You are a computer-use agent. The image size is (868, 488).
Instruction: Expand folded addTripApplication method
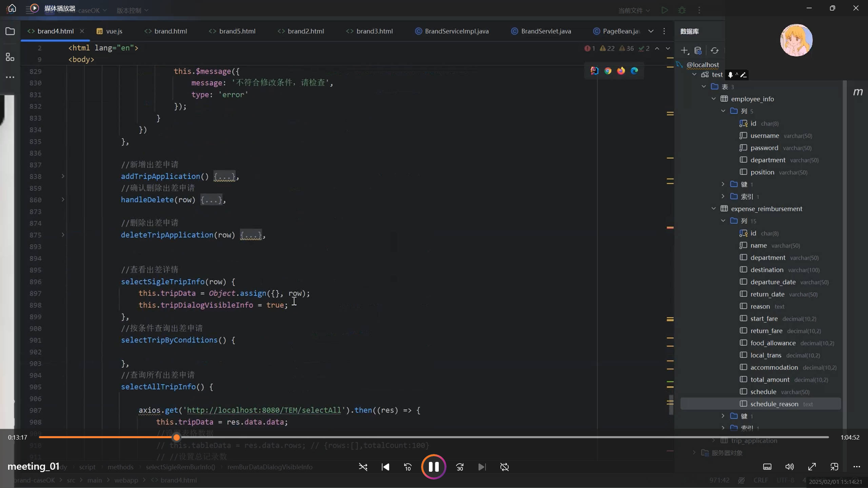(63, 176)
